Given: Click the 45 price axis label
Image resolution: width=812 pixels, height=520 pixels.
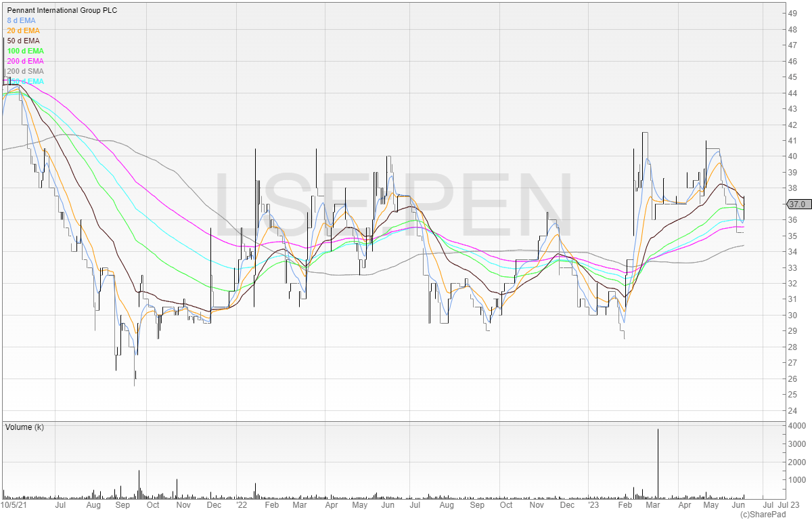Looking at the screenshot, I should pos(792,77).
